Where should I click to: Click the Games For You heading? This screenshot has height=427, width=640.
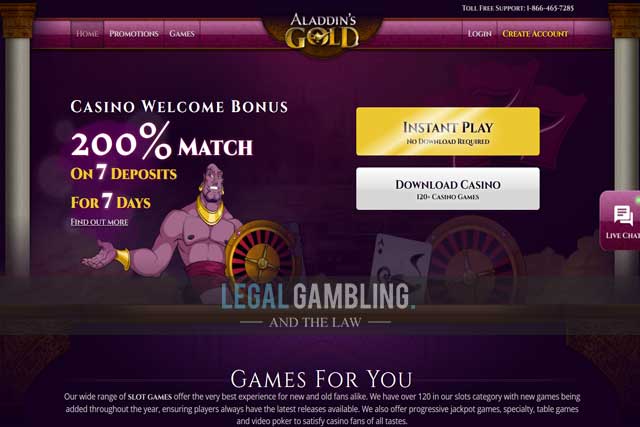[322, 379]
